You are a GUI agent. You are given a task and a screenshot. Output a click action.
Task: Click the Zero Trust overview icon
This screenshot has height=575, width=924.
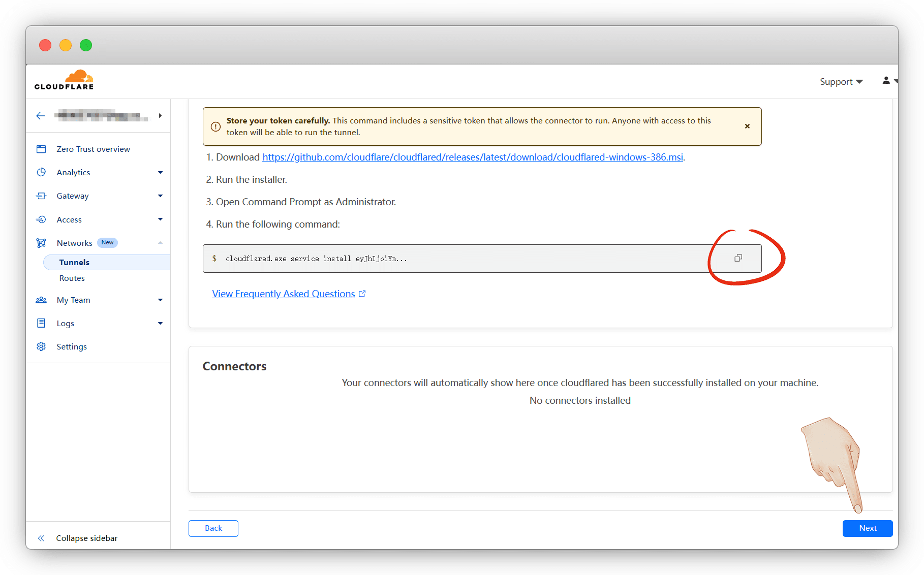41,149
